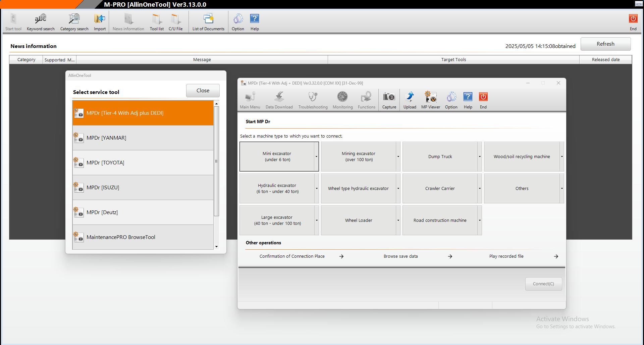Choose Mini excavator (under 6 ton)
Viewport: 644px width, 345px height.
pyautogui.click(x=277, y=157)
